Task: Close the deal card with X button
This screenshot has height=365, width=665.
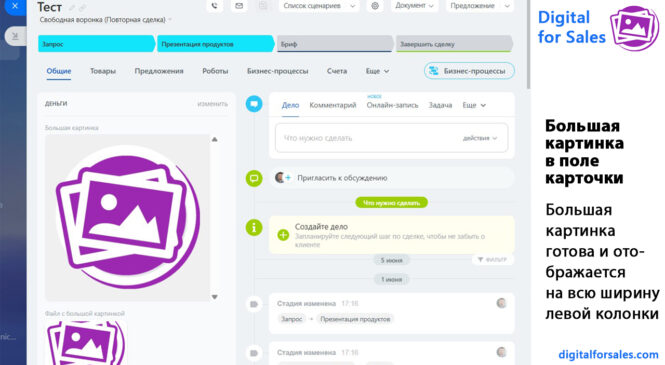Action: point(14,6)
